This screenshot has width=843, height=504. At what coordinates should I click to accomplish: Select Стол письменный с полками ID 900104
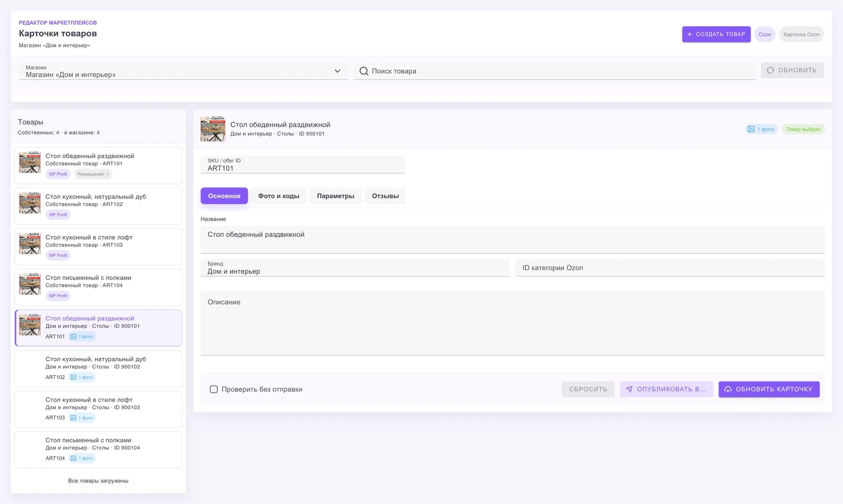[99, 450]
